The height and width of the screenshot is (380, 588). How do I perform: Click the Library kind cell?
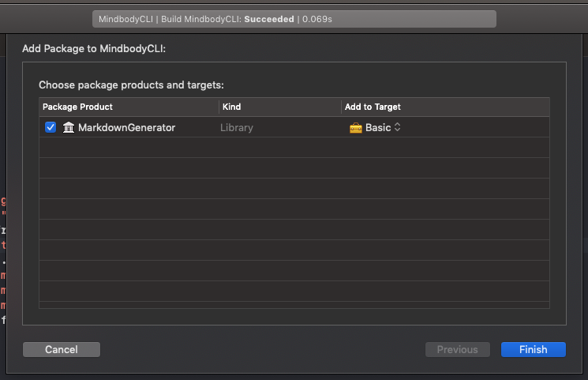[x=237, y=128]
